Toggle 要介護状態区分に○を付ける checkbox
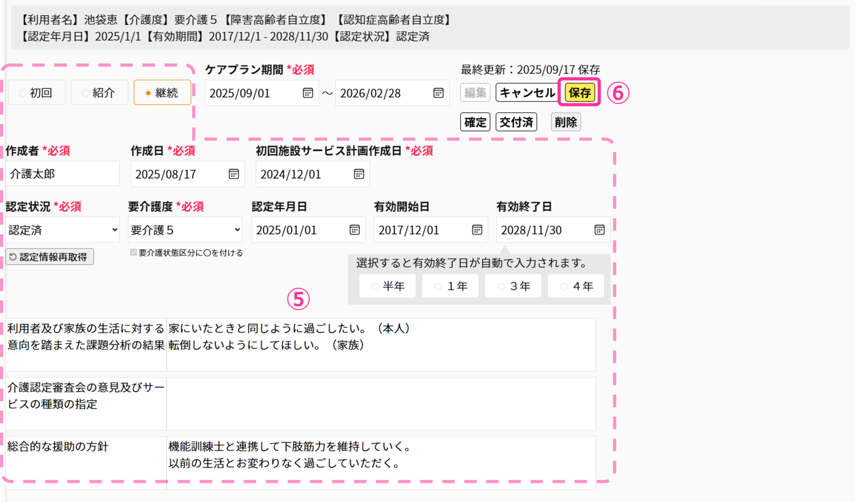 pyautogui.click(x=133, y=252)
